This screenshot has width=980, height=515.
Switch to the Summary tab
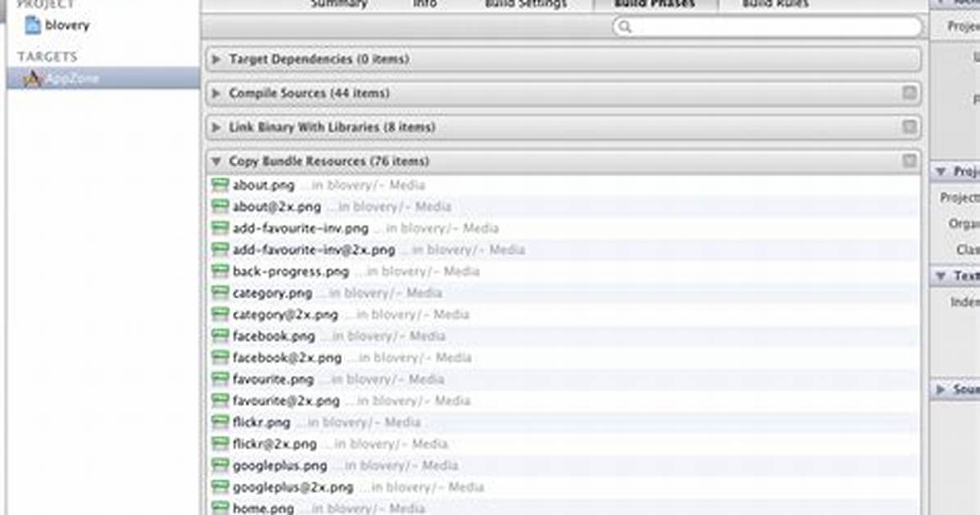coord(339,4)
